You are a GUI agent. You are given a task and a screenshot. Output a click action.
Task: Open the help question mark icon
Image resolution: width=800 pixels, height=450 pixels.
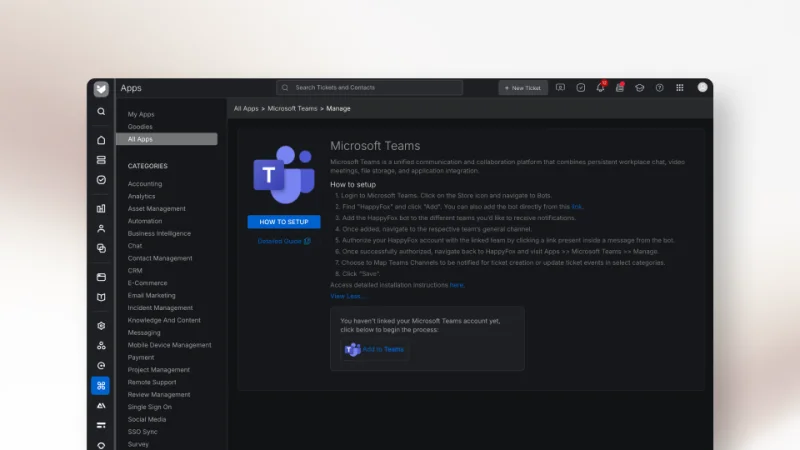pyautogui.click(x=660, y=88)
